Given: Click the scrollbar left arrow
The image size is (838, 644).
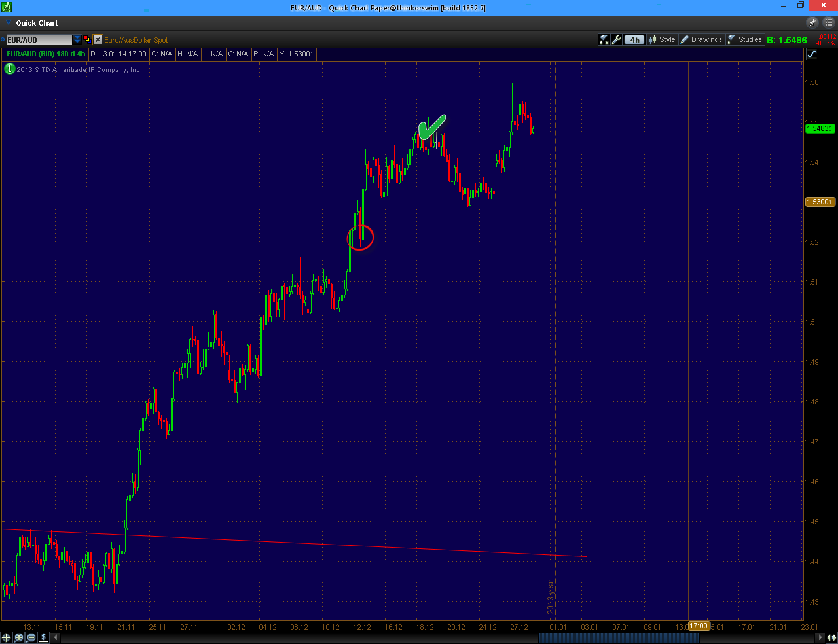Looking at the screenshot, I should pos(56,637).
